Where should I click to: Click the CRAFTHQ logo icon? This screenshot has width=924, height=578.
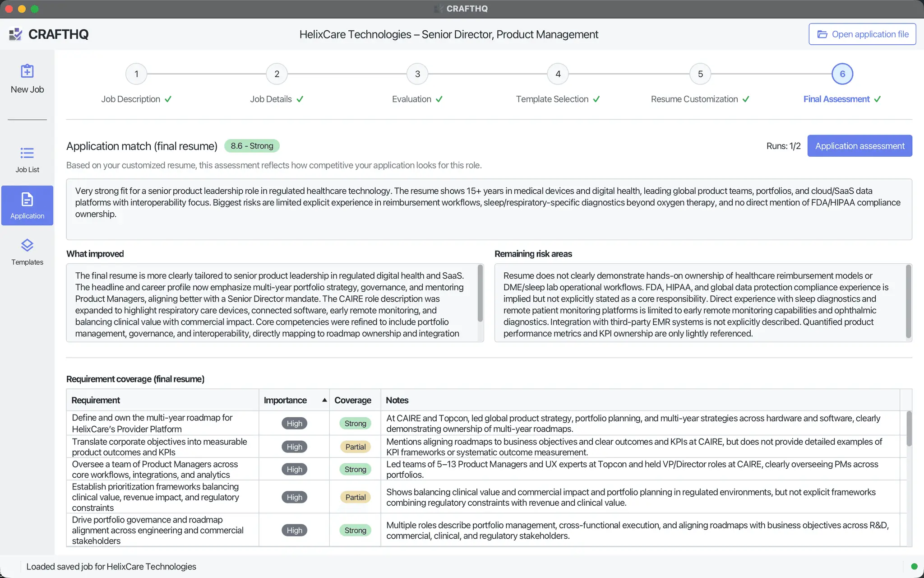(15, 34)
